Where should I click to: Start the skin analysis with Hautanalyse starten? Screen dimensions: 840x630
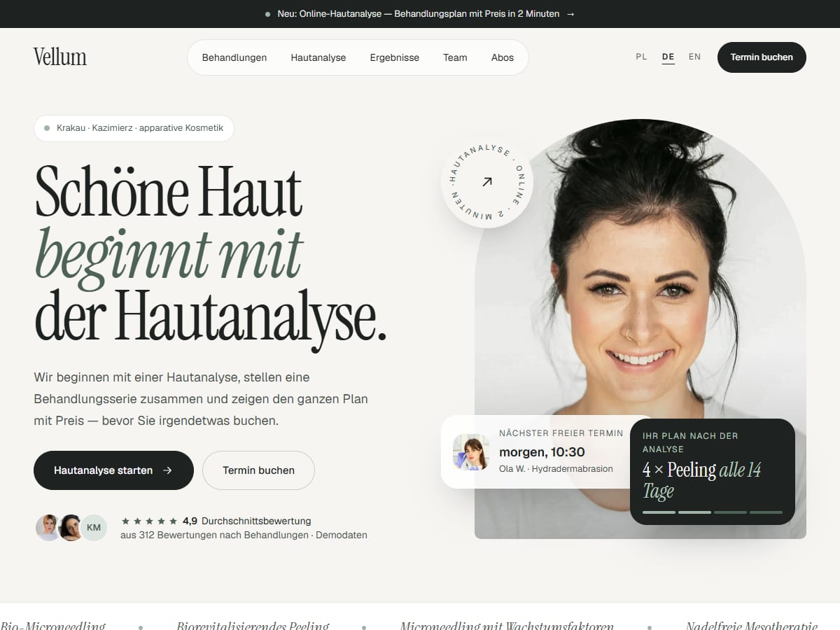(113, 470)
